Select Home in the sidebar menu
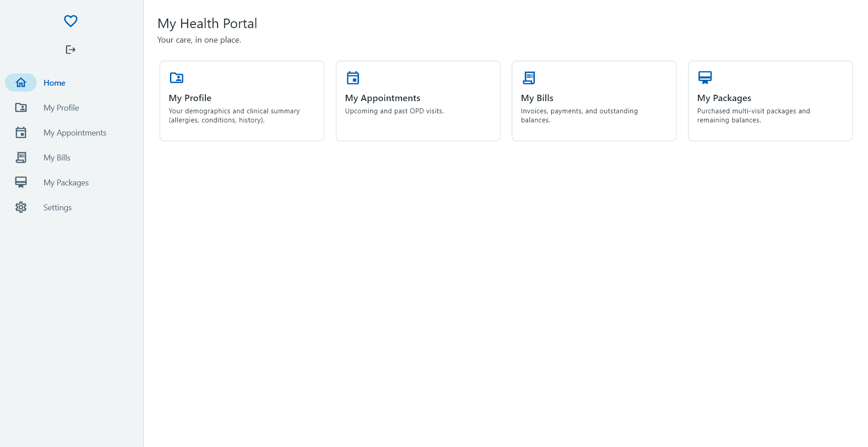The image size is (868, 447). (54, 83)
